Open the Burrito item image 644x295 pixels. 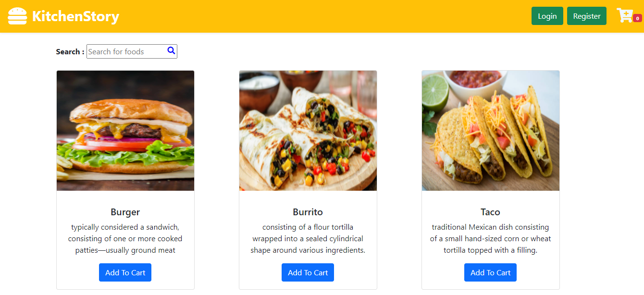click(x=308, y=130)
